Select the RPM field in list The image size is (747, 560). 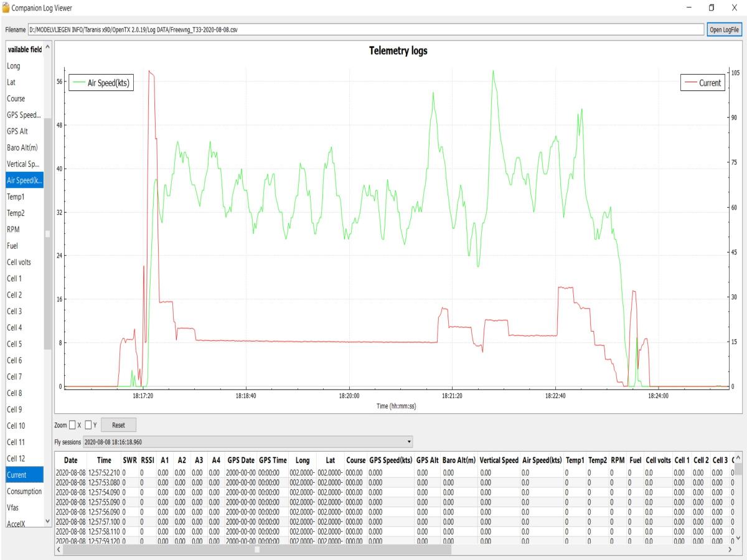(x=15, y=230)
